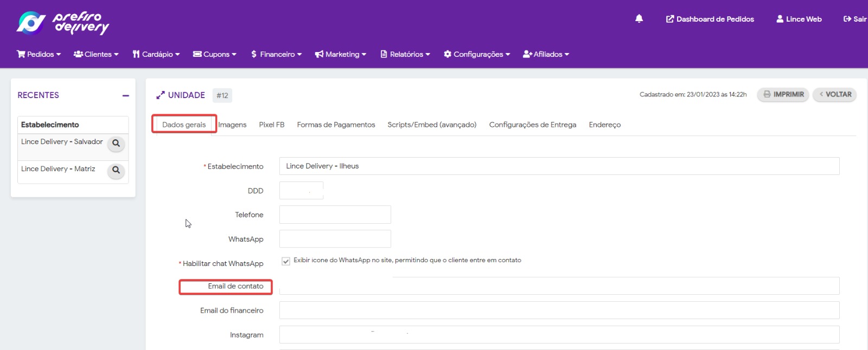868x350 pixels.
Task: Open the Lince Web user profile
Action: click(799, 19)
